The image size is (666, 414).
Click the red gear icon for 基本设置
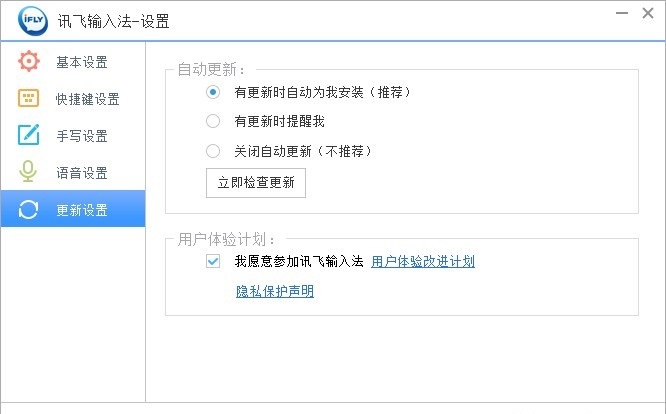point(29,62)
